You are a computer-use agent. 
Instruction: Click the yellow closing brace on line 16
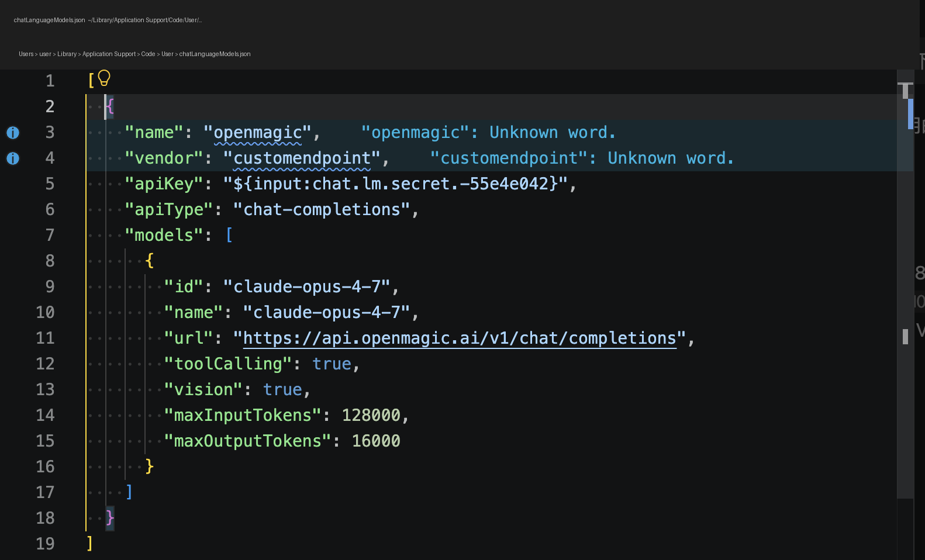(150, 466)
